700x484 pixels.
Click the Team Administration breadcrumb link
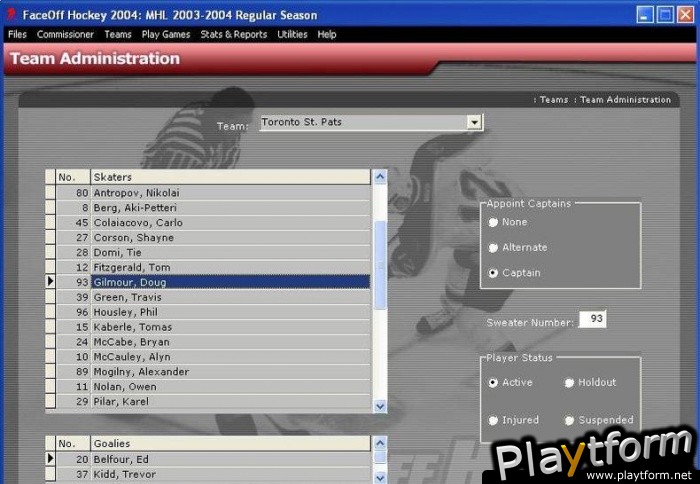click(x=625, y=100)
